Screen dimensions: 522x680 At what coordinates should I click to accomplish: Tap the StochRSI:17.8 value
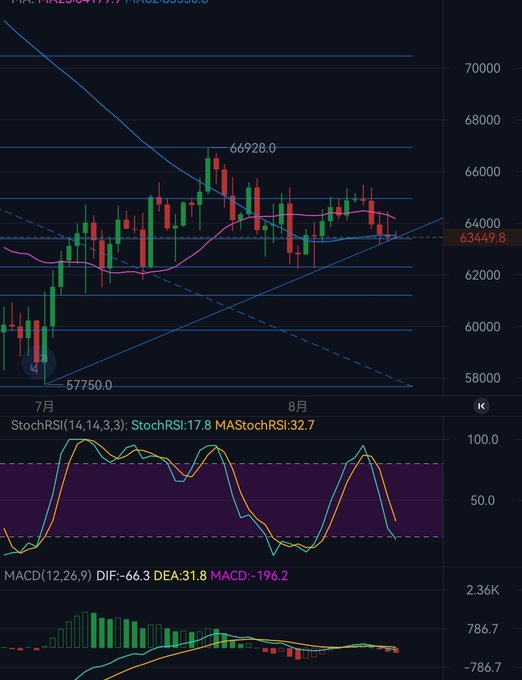pyautogui.click(x=171, y=425)
